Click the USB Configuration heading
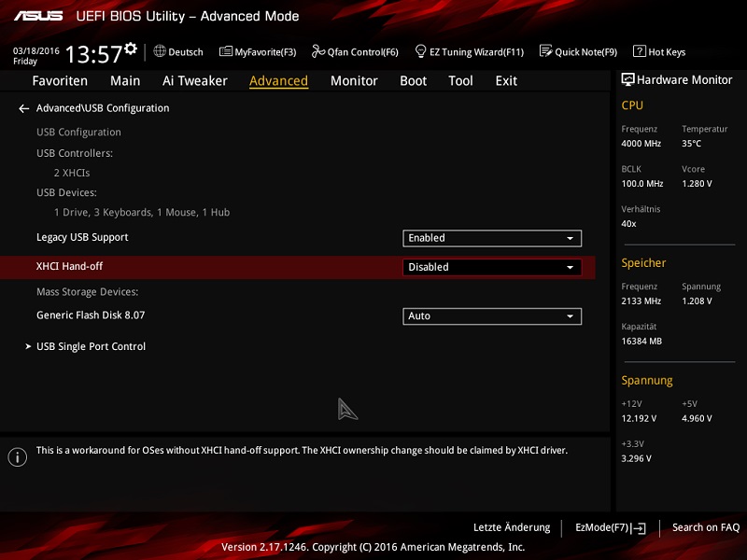The height and width of the screenshot is (560, 747). pos(78,133)
